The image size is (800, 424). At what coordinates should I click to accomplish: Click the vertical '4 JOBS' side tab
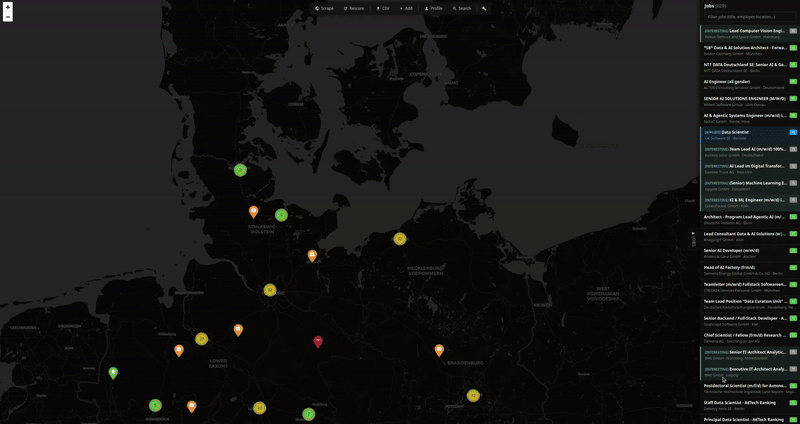pos(693,239)
